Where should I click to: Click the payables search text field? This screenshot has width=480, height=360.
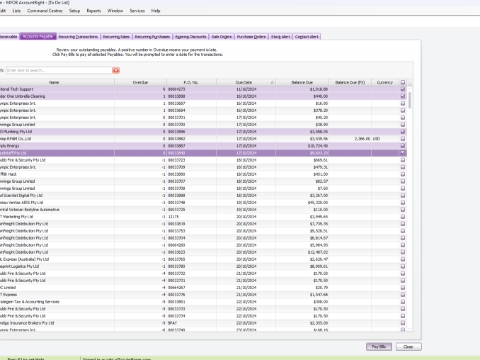(x=59, y=70)
